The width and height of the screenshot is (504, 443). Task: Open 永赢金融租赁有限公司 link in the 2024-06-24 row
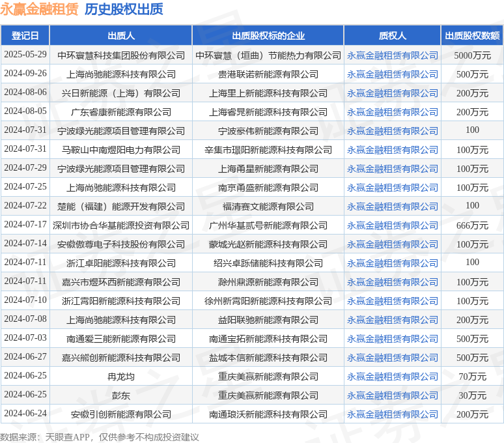click(x=392, y=414)
